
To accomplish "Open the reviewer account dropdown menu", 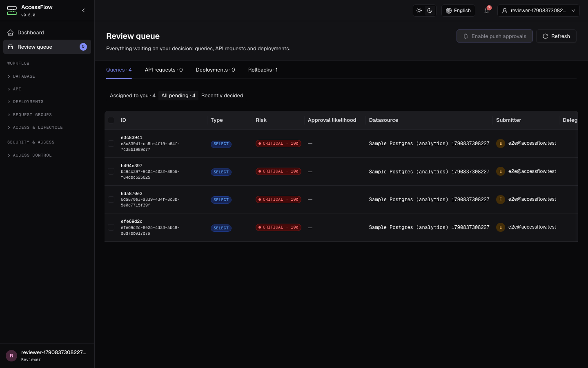I will [539, 11].
